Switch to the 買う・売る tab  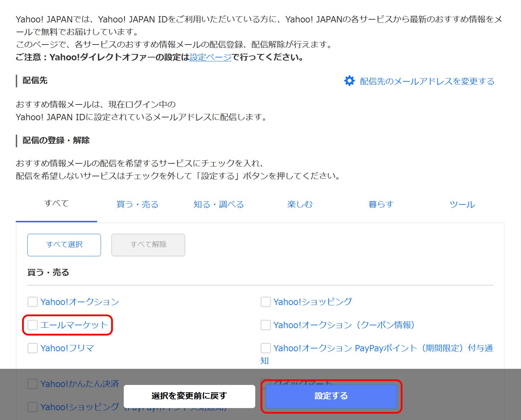click(137, 204)
